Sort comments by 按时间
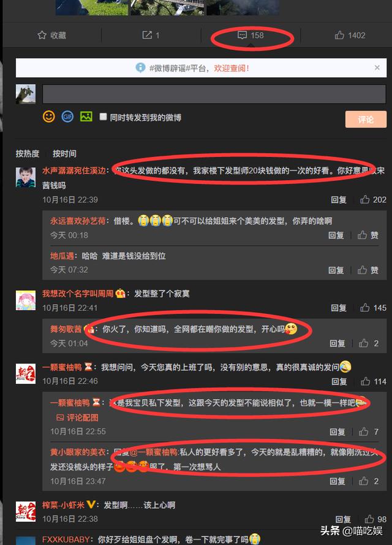 64,154
